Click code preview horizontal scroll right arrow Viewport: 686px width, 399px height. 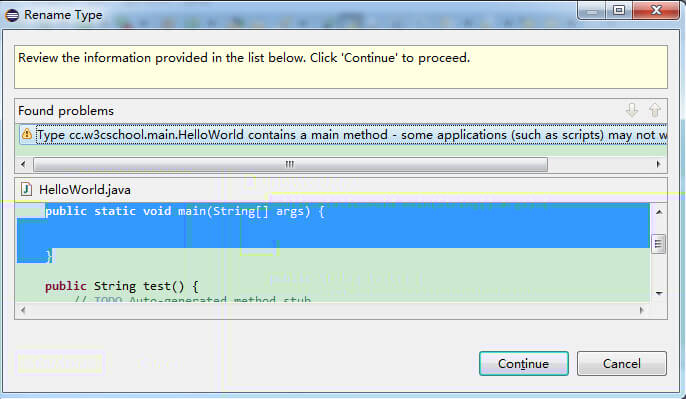pos(641,310)
